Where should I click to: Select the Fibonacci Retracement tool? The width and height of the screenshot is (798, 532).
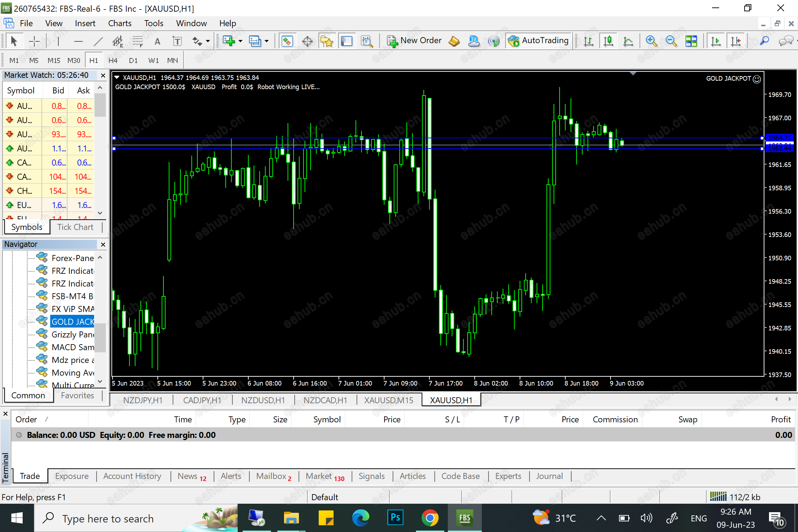coord(138,41)
